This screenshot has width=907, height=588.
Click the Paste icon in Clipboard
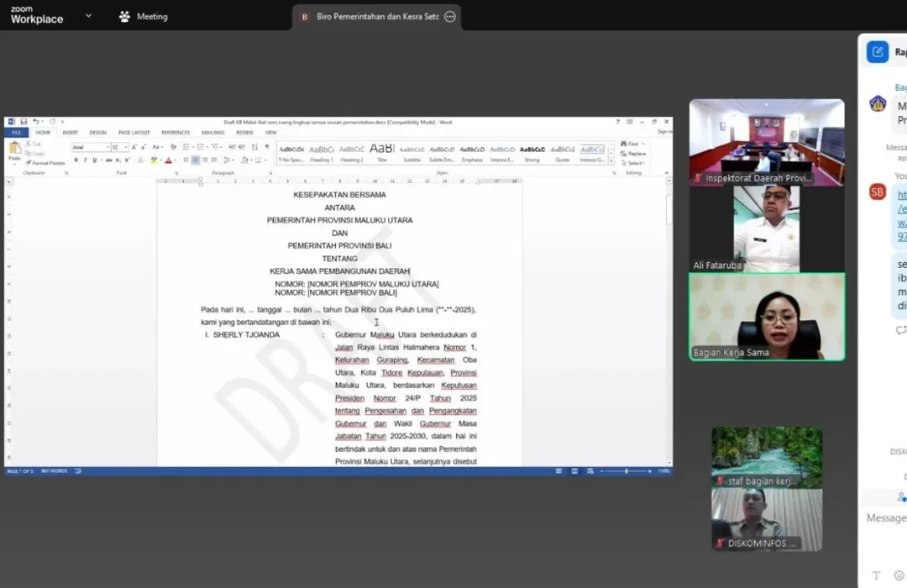(14, 151)
